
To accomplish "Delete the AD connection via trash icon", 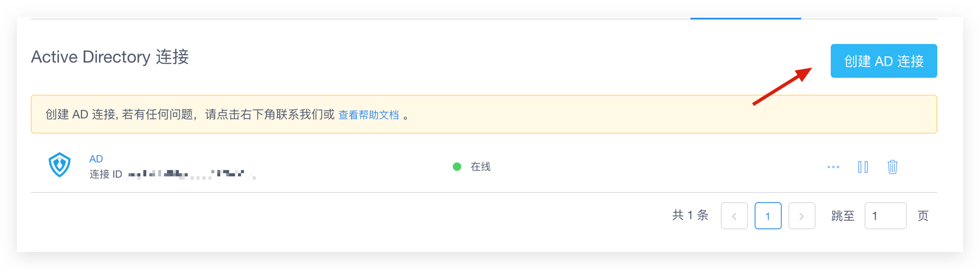I will pos(892,167).
